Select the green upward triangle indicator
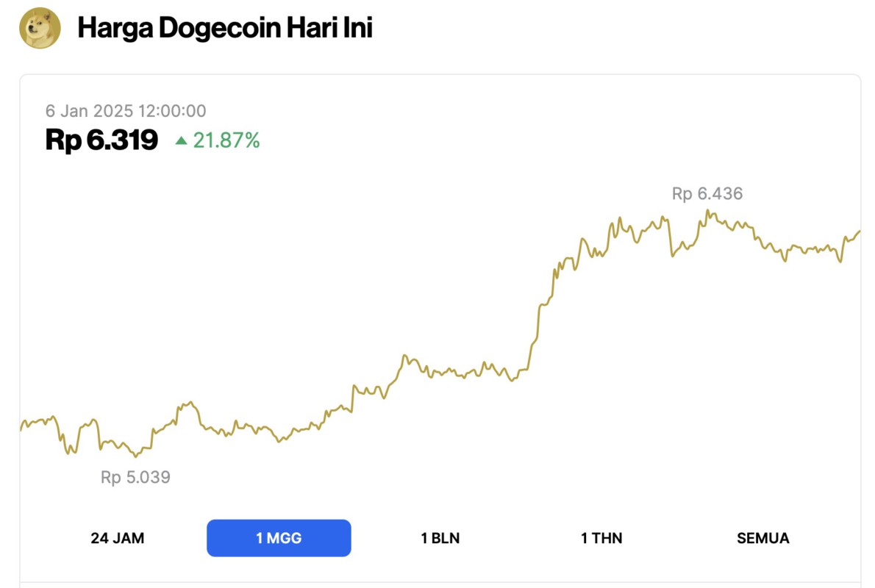Viewport: 875px width, 588px height. coord(181,140)
